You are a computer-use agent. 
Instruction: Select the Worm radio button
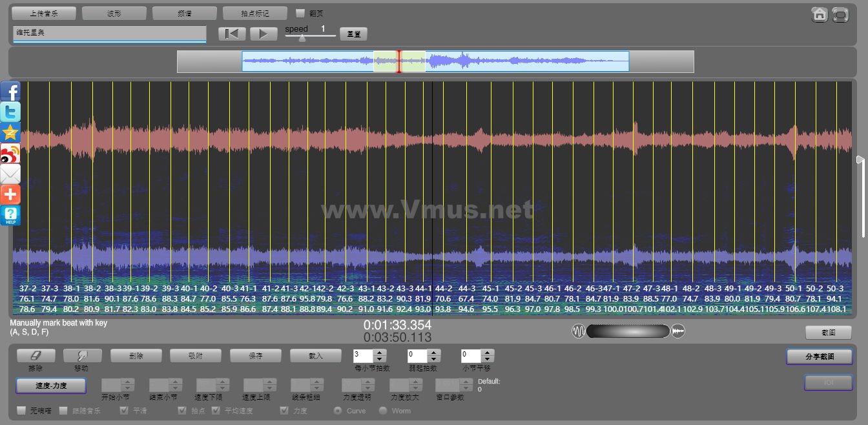(383, 411)
